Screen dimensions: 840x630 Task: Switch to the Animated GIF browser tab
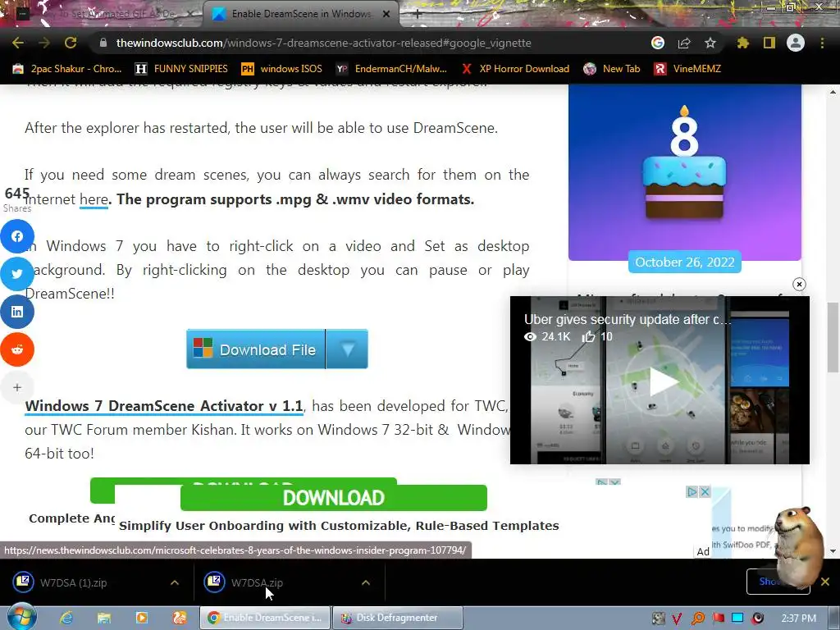[x=107, y=14]
